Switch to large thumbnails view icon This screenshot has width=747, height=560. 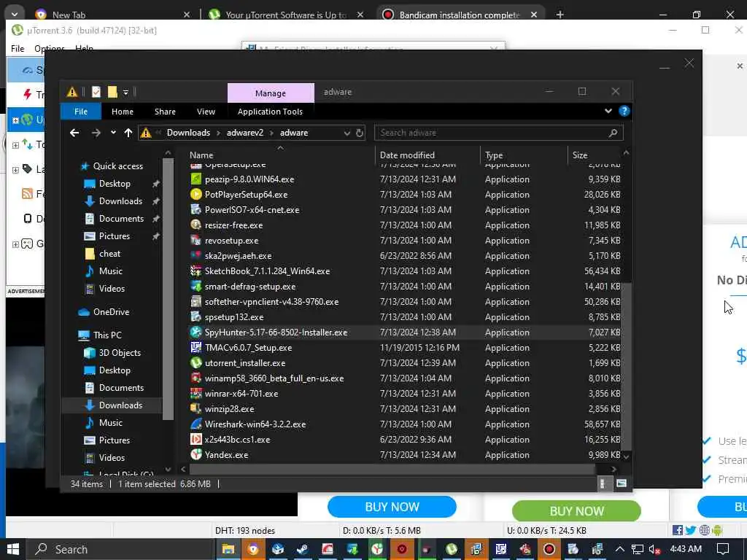tap(622, 484)
